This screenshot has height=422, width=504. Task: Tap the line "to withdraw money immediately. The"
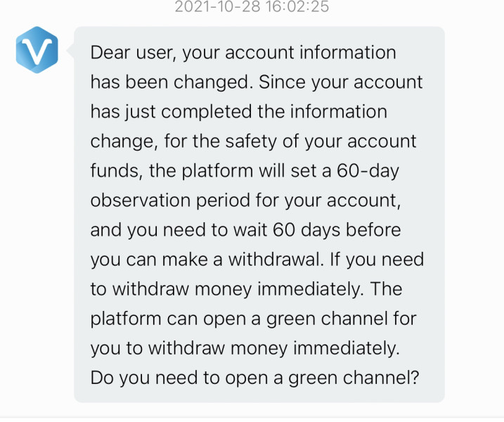(246, 289)
